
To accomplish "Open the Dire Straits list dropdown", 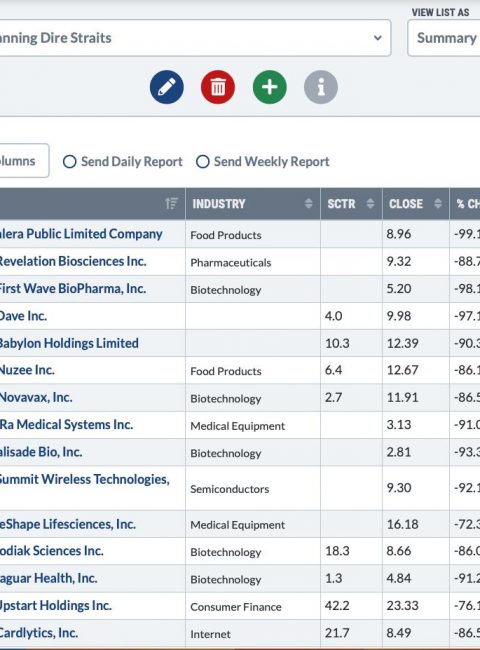I will point(195,38).
